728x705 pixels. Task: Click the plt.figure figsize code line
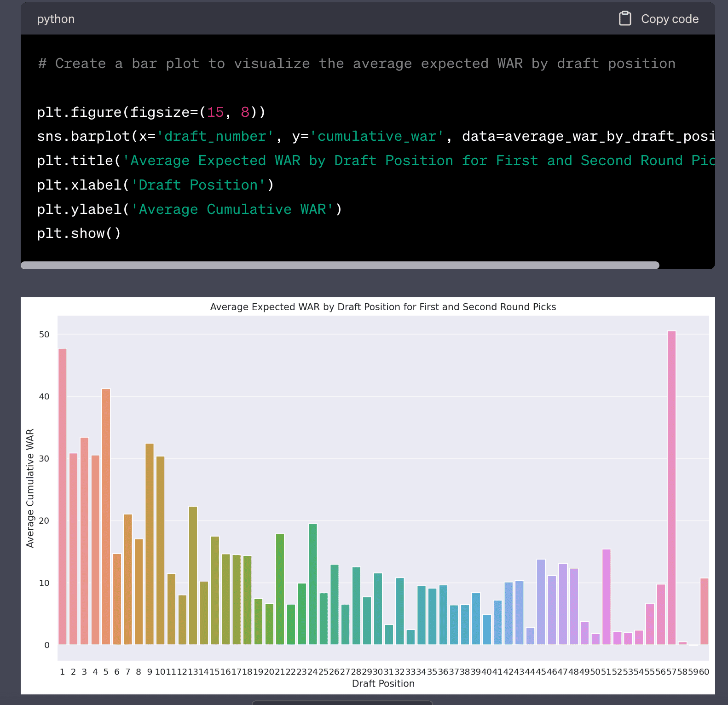[x=151, y=112]
